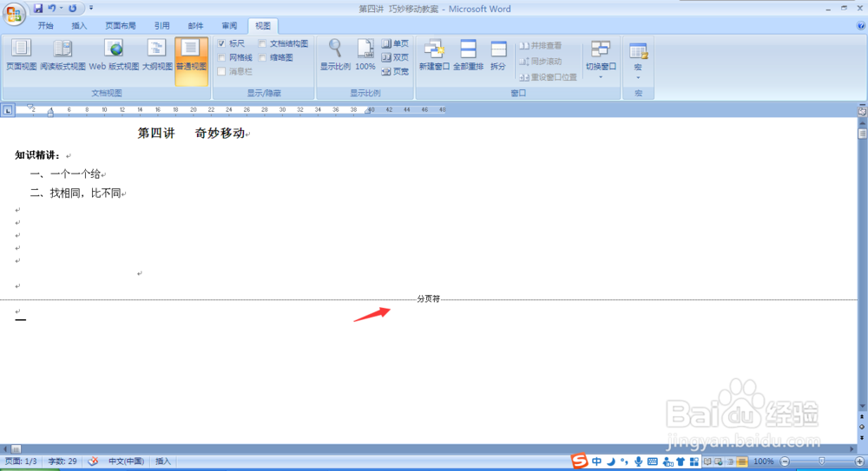868x471 pixels.
Task: Open the Sogou skin (shirt) icon
Action: pyautogui.click(x=681, y=461)
